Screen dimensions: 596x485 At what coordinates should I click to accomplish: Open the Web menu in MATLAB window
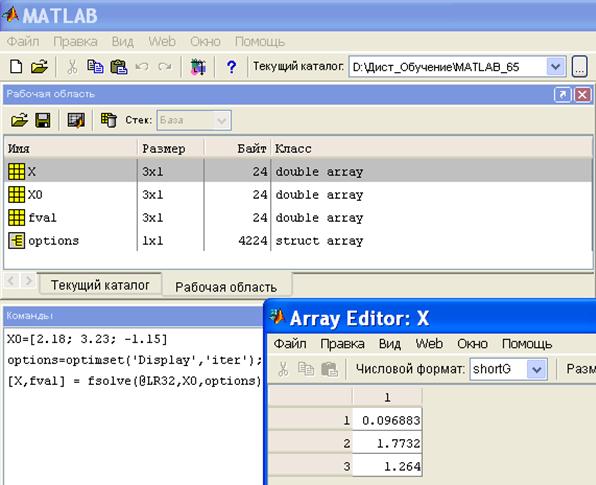[162, 41]
